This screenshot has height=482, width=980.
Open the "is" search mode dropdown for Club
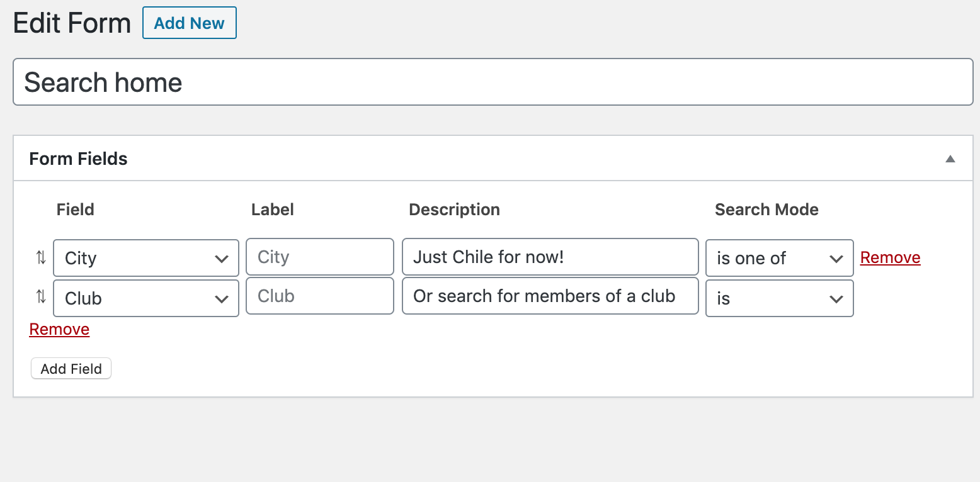pyautogui.click(x=780, y=298)
